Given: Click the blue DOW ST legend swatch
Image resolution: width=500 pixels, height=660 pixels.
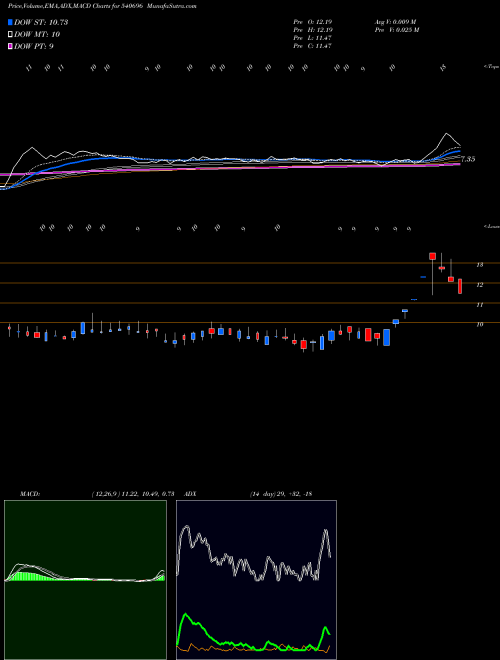Looking at the screenshot, I should coord(11,22).
